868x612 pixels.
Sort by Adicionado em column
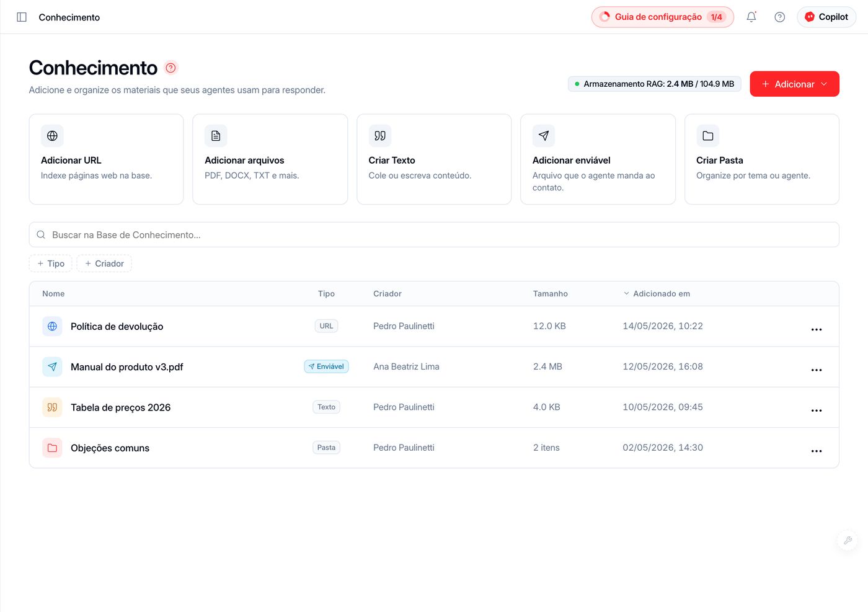(657, 294)
